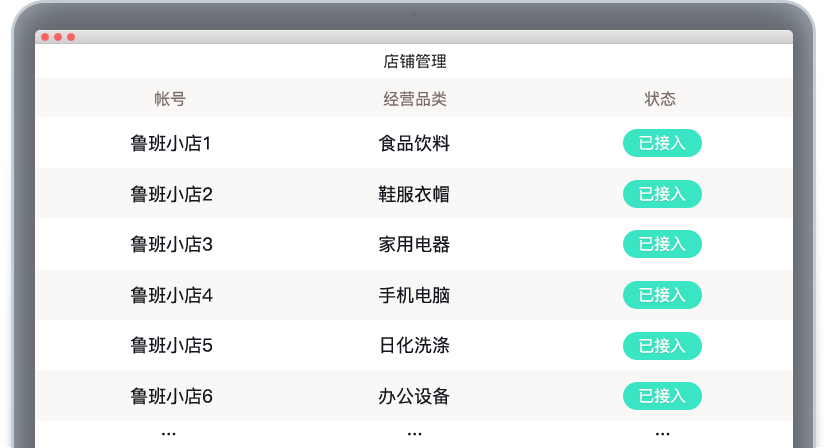839x448 pixels.
Task: Open the 鲁班小店4 account entry
Action: click(170, 295)
